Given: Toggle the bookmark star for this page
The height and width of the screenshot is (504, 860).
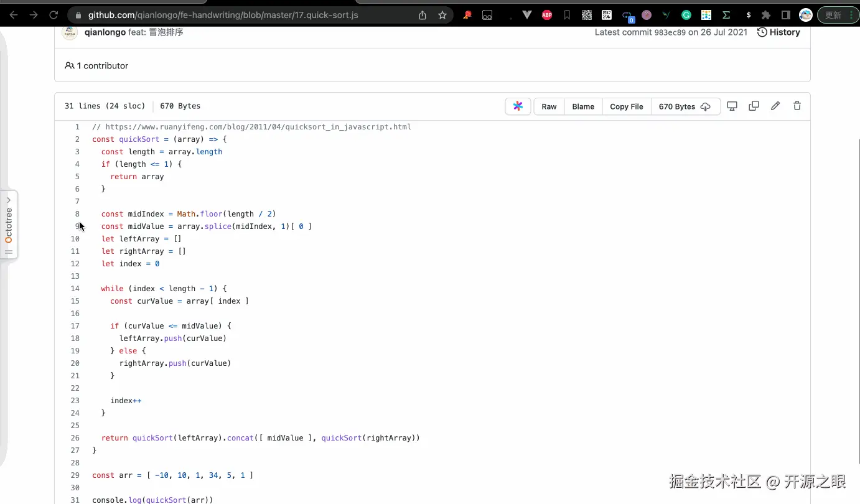Looking at the screenshot, I should (x=443, y=15).
